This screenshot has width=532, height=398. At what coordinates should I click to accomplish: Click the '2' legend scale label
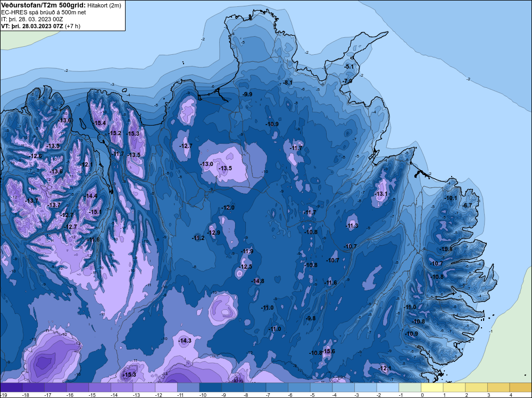(467, 395)
